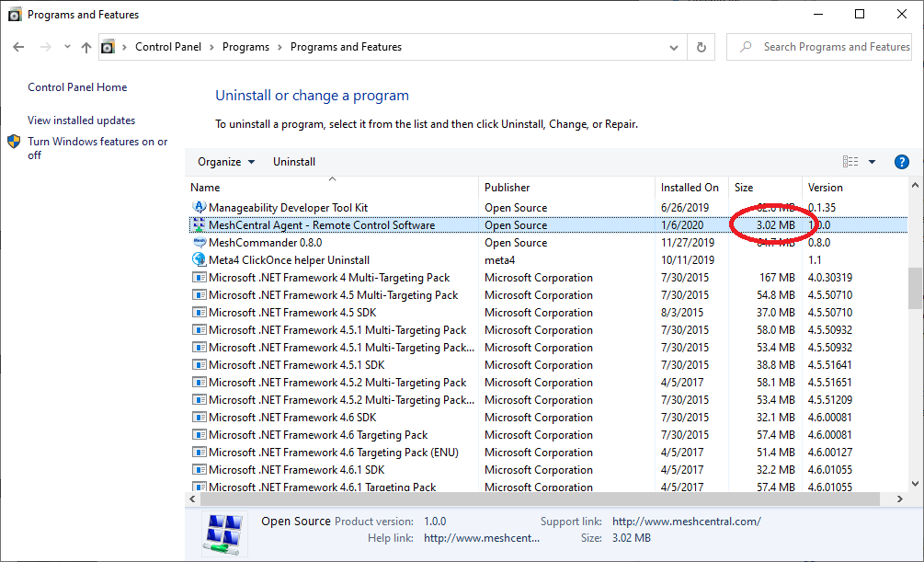This screenshot has height=562, width=924.
Task: Select .NET Framework 4.6.1 SDK icon
Action: point(200,469)
